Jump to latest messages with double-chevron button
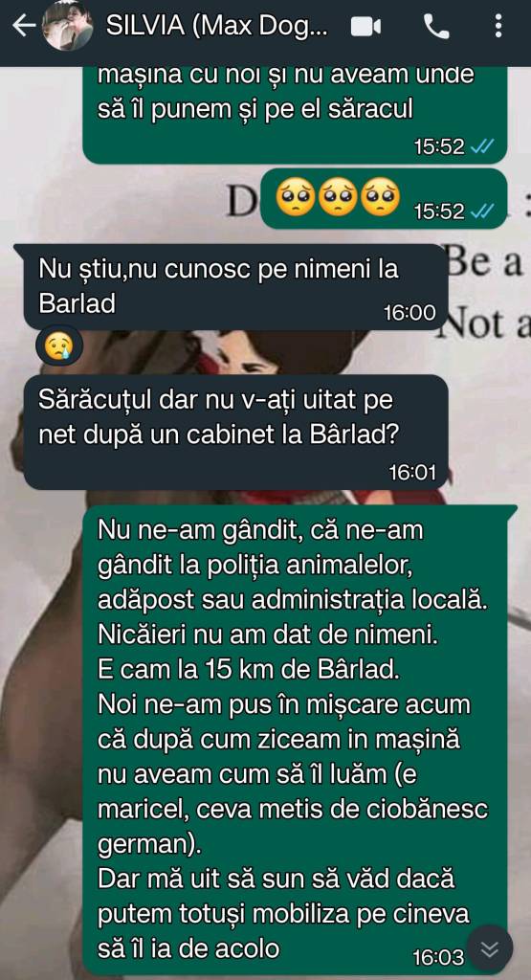 point(489,948)
